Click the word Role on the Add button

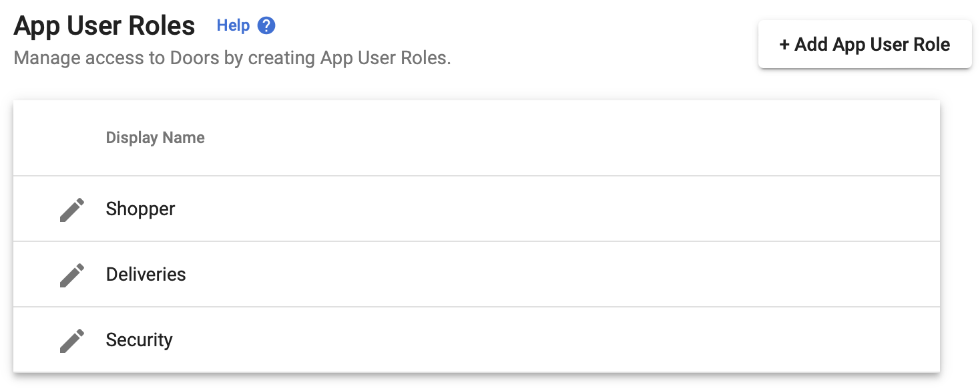[x=930, y=45]
